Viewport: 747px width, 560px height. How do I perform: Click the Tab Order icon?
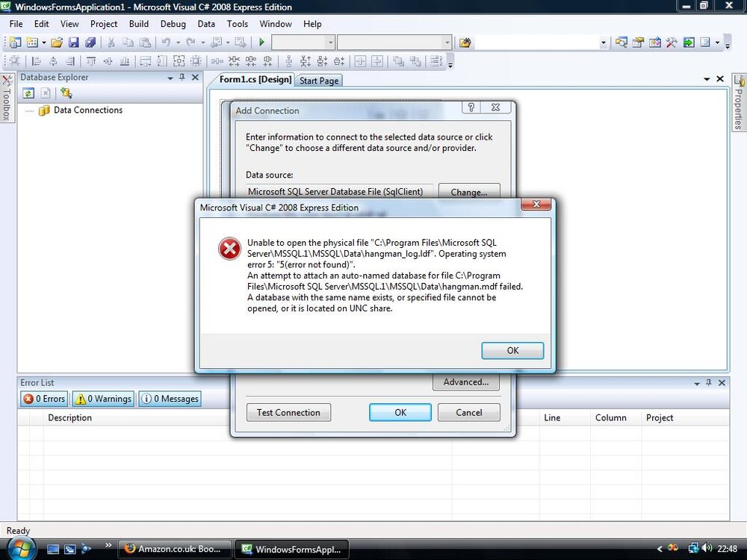click(436, 61)
